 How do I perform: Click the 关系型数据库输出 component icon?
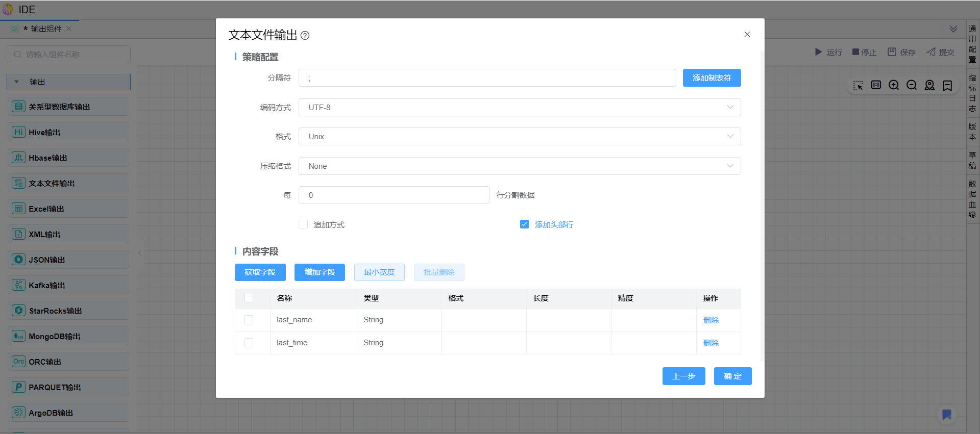click(18, 107)
